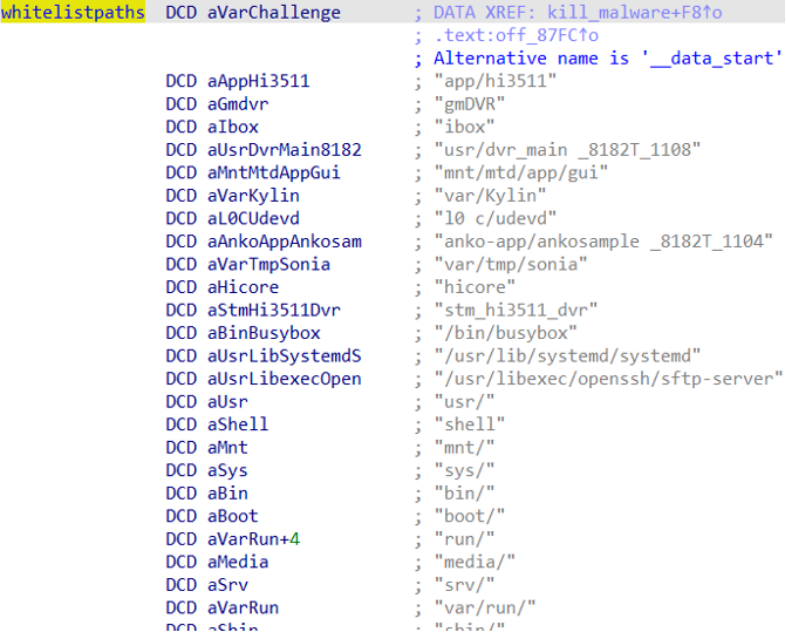Click the "app/hi3511" string comment
Viewport: 786px width, 632px height.
495,81
